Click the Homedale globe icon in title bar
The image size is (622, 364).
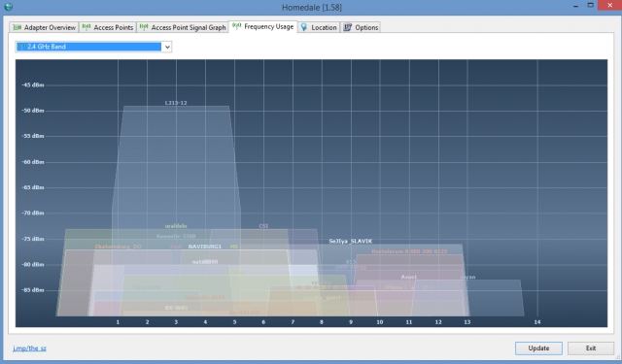click(x=9, y=7)
